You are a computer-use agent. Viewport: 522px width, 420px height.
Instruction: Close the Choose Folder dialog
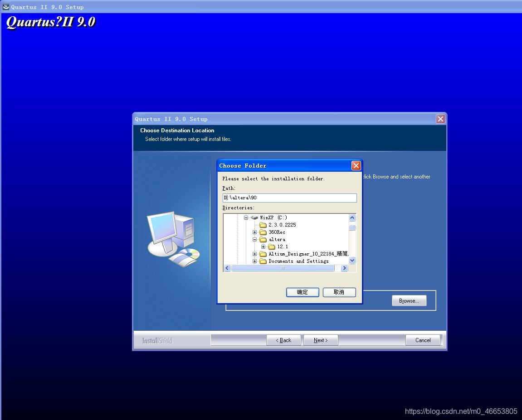click(x=356, y=166)
